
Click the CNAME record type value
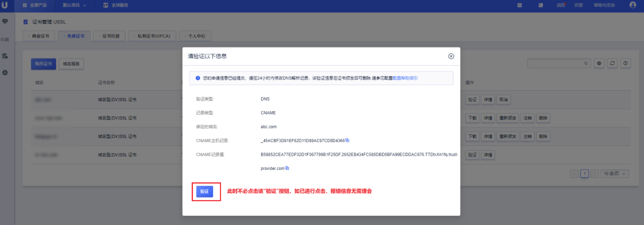(x=268, y=113)
